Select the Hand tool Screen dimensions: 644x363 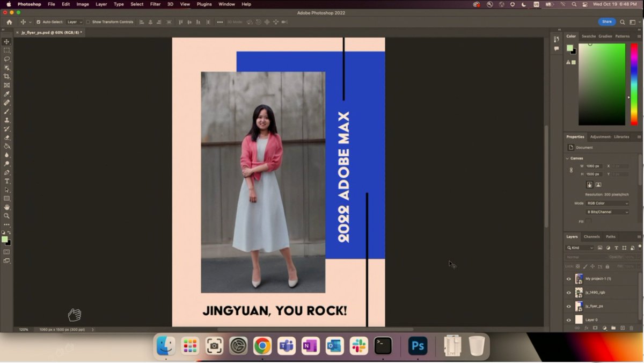7,207
